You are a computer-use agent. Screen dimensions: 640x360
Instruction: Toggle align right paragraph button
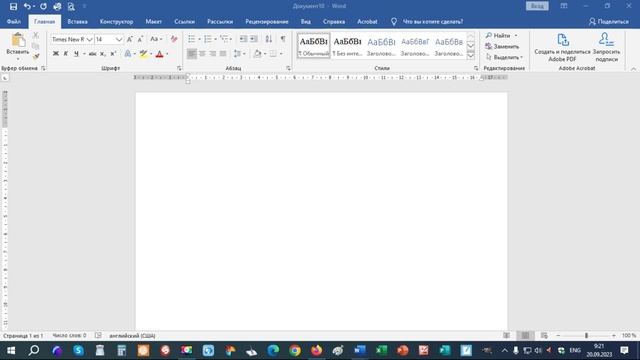click(x=213, y=54)
